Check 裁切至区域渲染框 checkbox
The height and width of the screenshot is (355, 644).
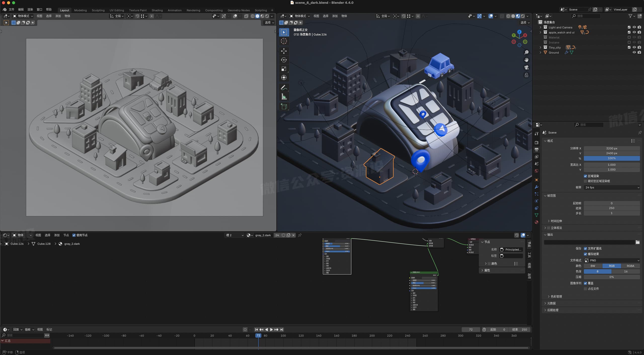pos(585,181)
